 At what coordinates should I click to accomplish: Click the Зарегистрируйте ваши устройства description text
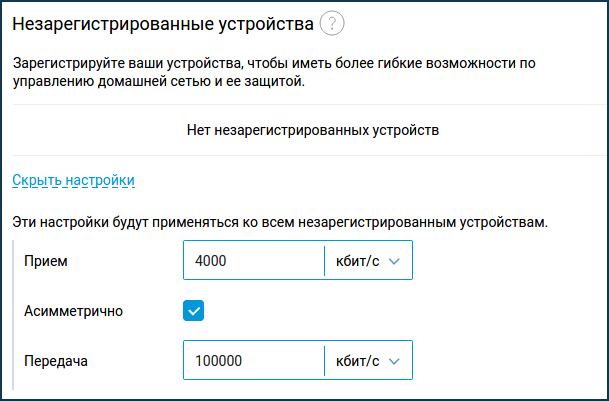(274, 73)
